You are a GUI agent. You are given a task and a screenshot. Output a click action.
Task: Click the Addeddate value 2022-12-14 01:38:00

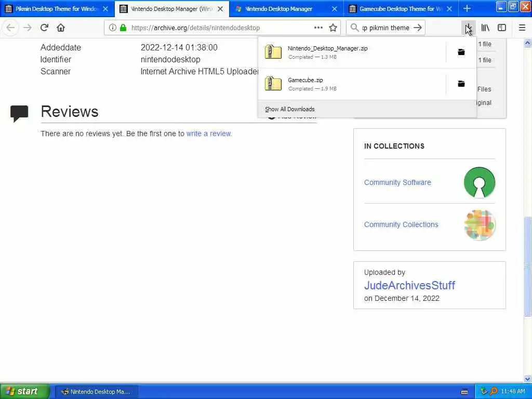pos(179,47)
